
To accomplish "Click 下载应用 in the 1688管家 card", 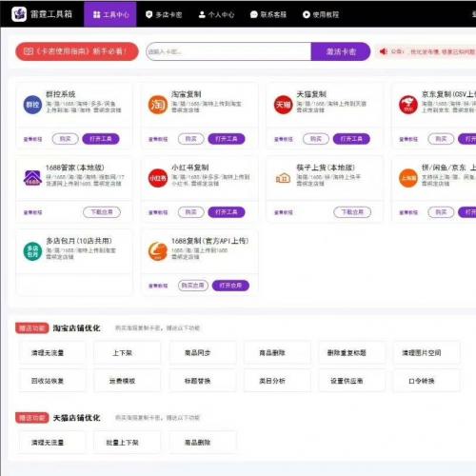I will tap(102, 212).
